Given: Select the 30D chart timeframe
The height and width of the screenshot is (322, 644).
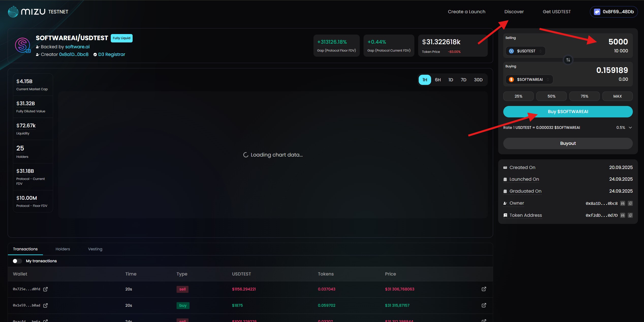Looking at the screenshot, I should [x=478, y=80].
